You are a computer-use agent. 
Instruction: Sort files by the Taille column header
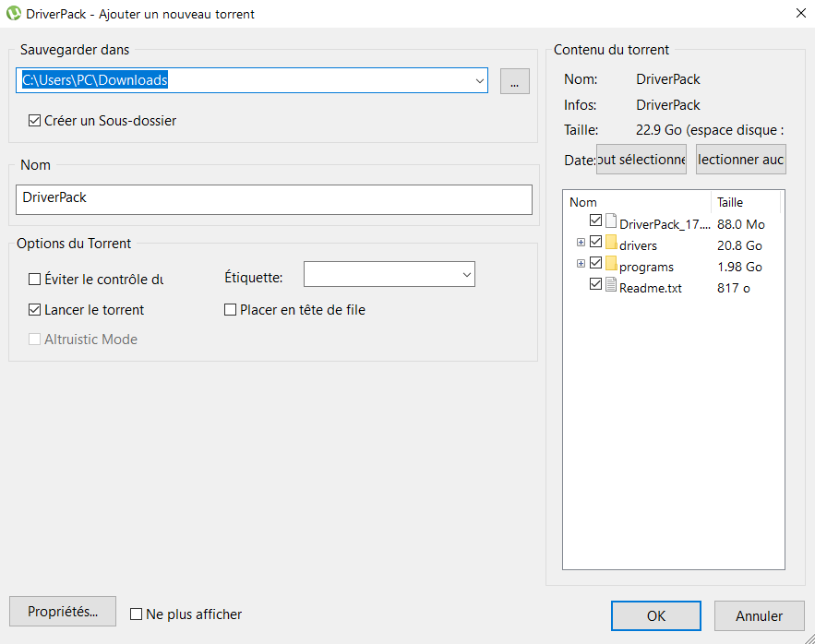pos(746,202)
